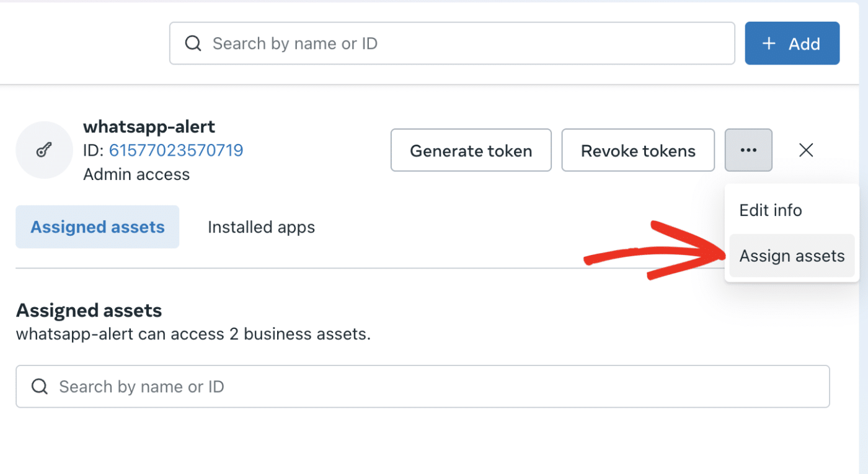Select the Assigned assets tab
Viewport: 868px width, 474px height.
(97, 226)
